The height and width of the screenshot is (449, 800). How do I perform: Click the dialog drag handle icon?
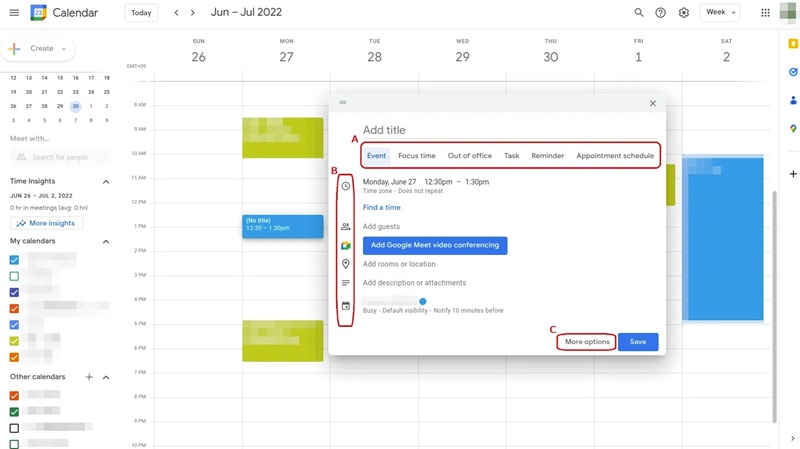tap(343, 103)
